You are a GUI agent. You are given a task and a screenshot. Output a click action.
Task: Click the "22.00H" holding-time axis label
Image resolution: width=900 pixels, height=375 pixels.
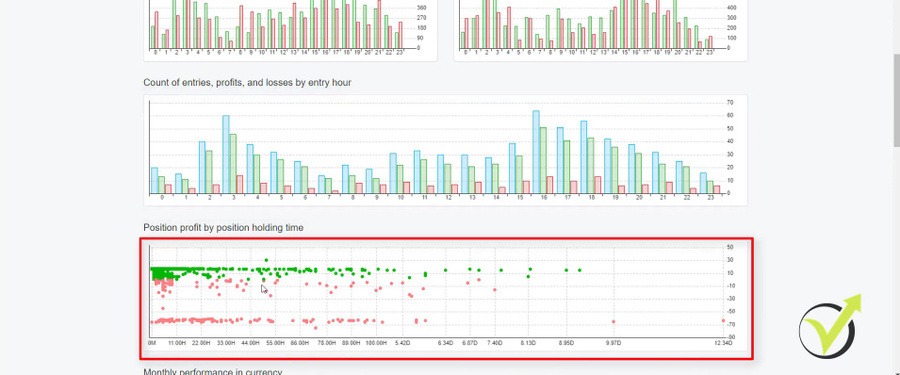pyautogui.click(x=201, y=343)
